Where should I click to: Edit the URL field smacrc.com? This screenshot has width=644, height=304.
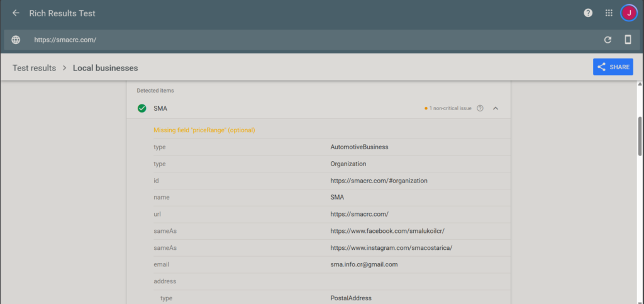(65, 40)
